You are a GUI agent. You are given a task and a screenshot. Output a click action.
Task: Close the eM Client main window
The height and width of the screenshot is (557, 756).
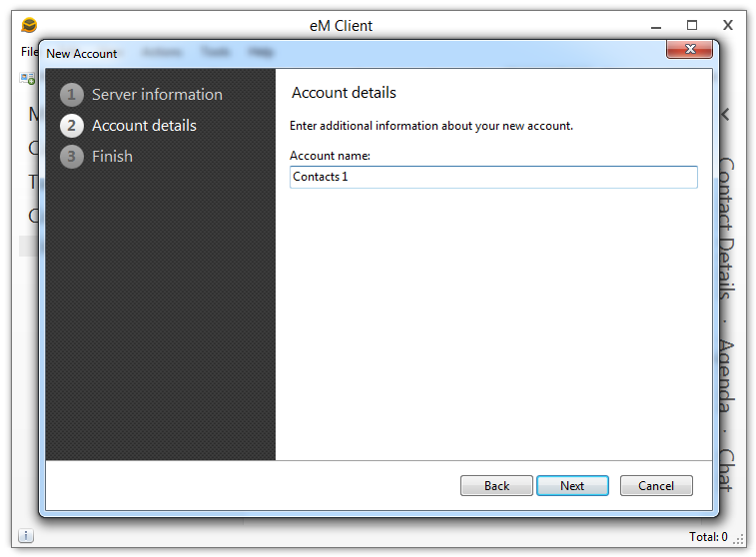(x=728, y=25)
